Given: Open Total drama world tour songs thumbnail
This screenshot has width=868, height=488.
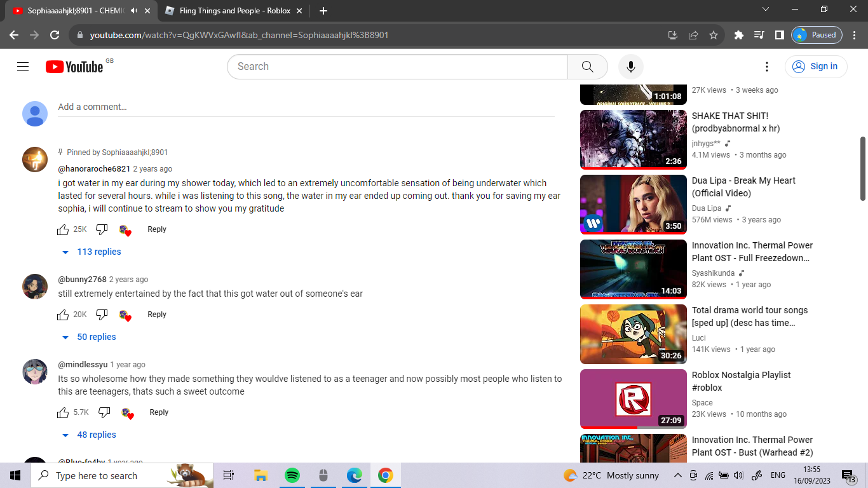Looking at the screenshot, I should coord(634,334).
